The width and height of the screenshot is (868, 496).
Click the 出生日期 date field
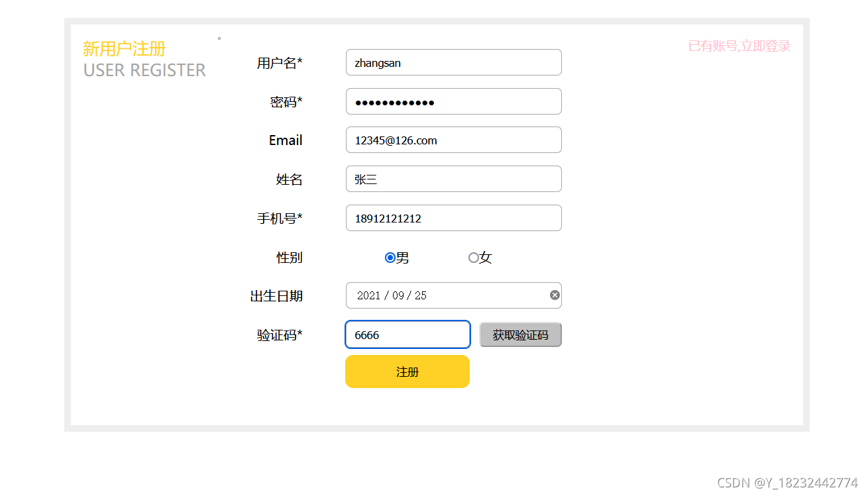pyautogui.click(x=454, y=295)
